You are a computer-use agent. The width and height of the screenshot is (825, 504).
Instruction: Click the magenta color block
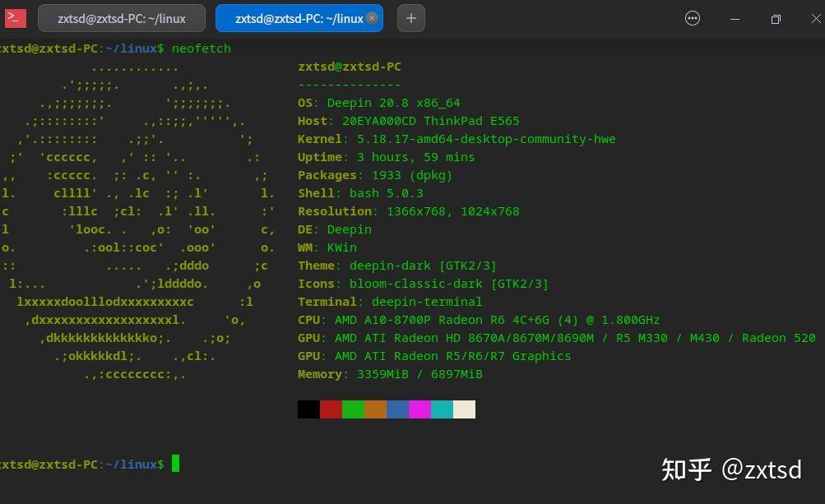[x=419, y=409]
